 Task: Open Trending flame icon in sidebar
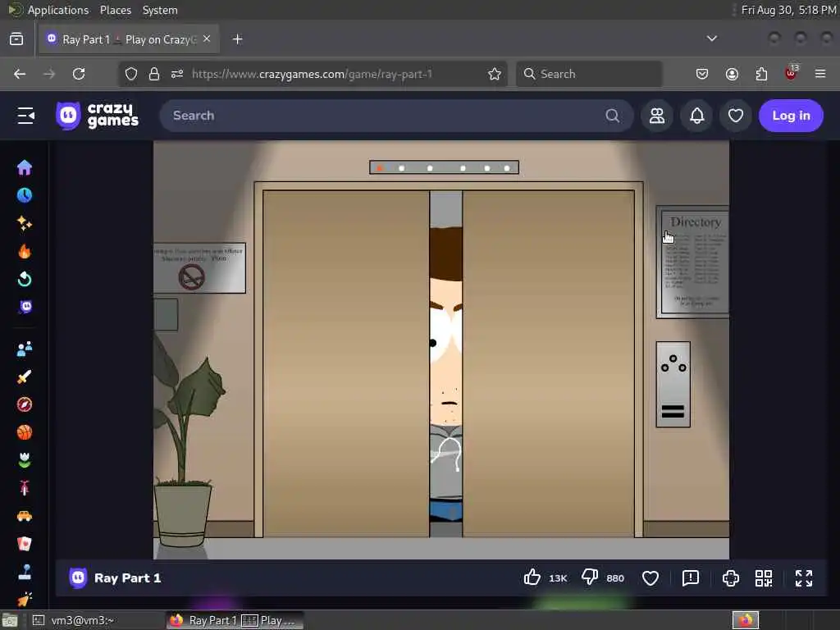coord(24,251)
